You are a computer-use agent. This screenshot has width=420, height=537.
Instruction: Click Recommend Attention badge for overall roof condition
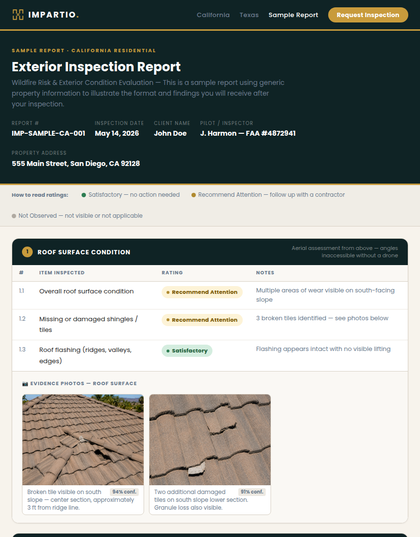[202, 292]
